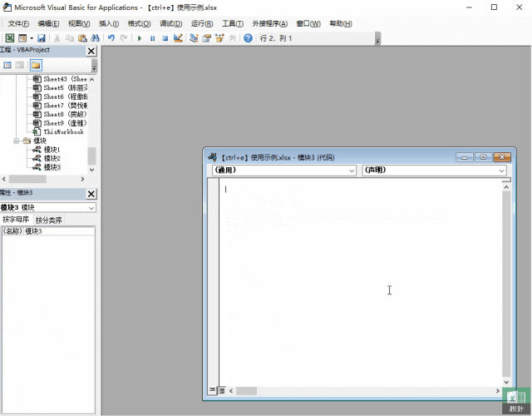Open the 插入(I) menu
The height and width of the screenshot is (416, 532).
coord(109,24)
